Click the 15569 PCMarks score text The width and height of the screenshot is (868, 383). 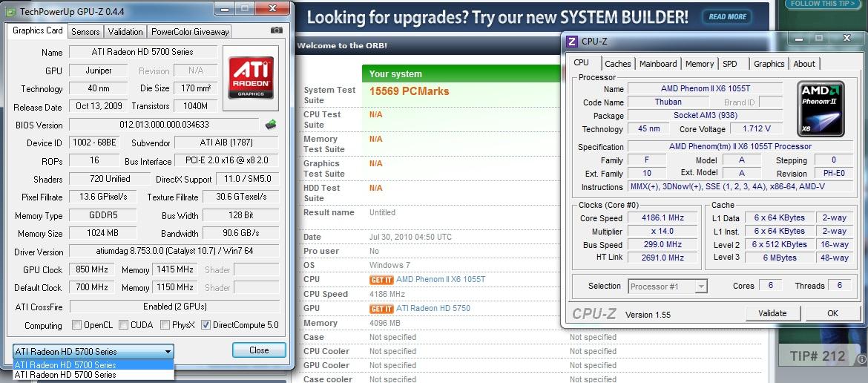[x=409, y=91]
